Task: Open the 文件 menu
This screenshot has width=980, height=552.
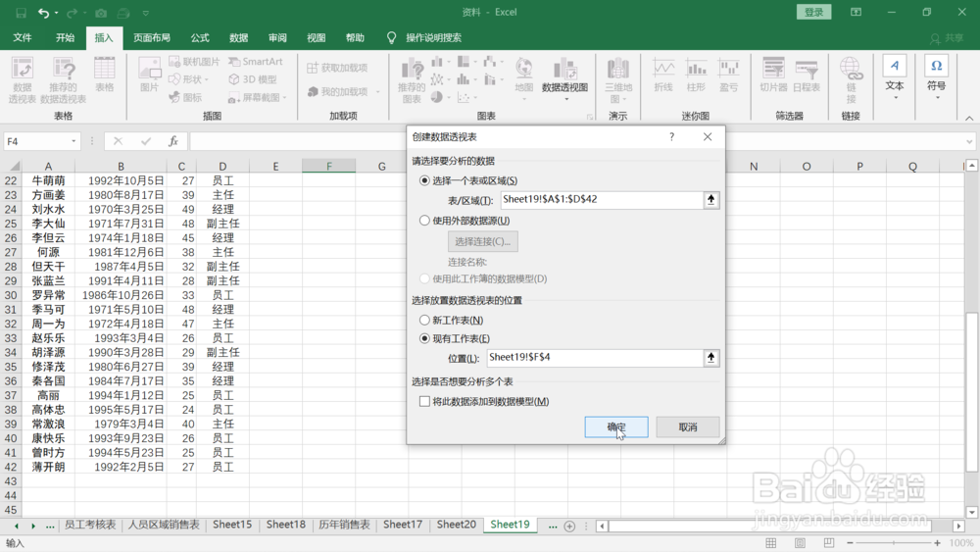Action: 23,37
